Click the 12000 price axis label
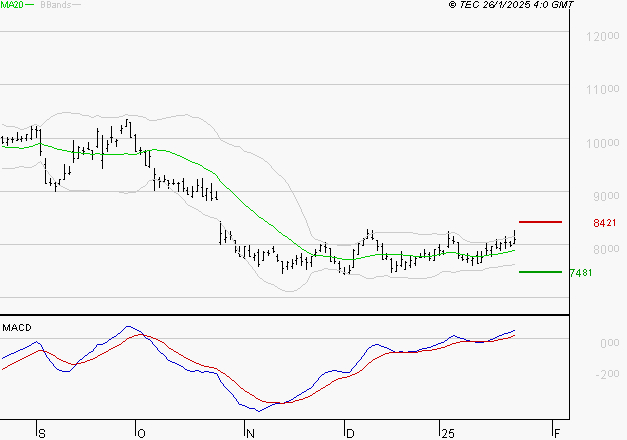The image size is (627, 440). 603,36
